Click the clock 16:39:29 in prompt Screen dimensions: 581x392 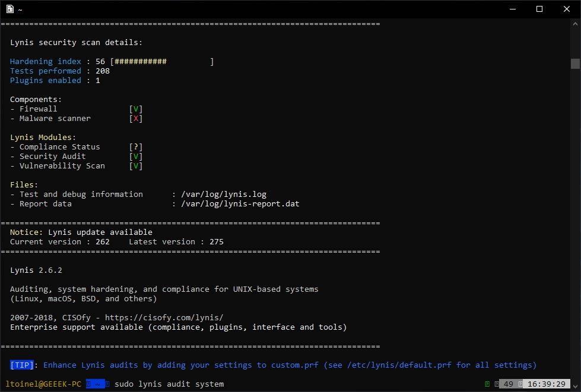[x=546, y=384]
